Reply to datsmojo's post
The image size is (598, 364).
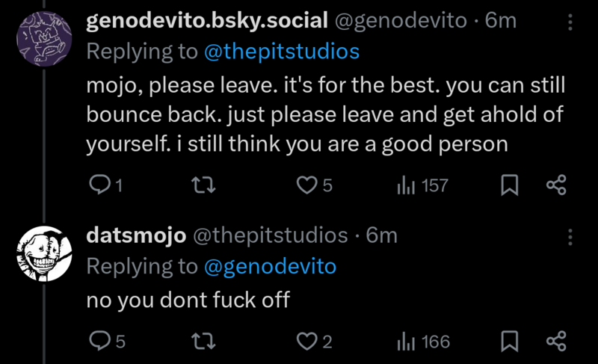pyautogui.click(x=99, y=342)
